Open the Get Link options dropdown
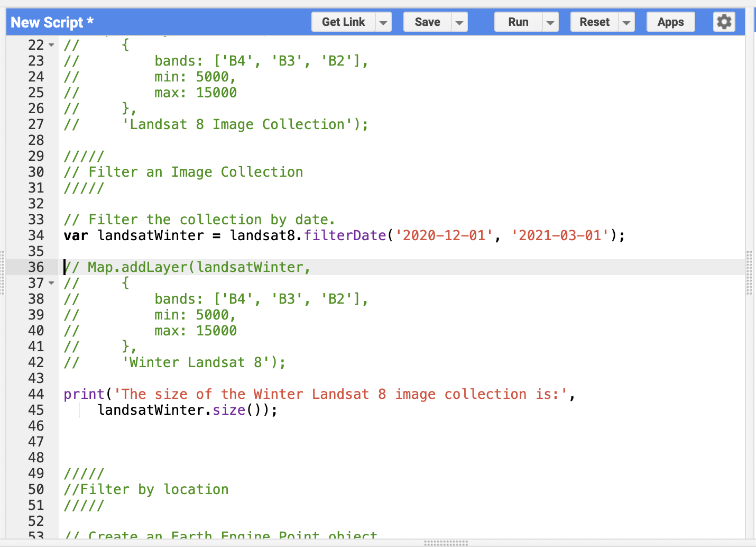The image size is (756, 547). click(x=383, y=22)
